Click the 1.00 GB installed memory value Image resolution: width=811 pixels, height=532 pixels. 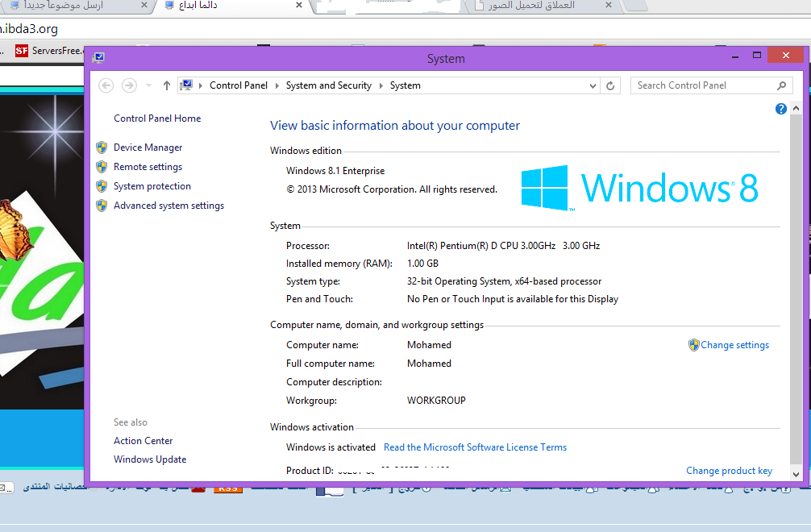pyautogui.click(x=422, y=263)
